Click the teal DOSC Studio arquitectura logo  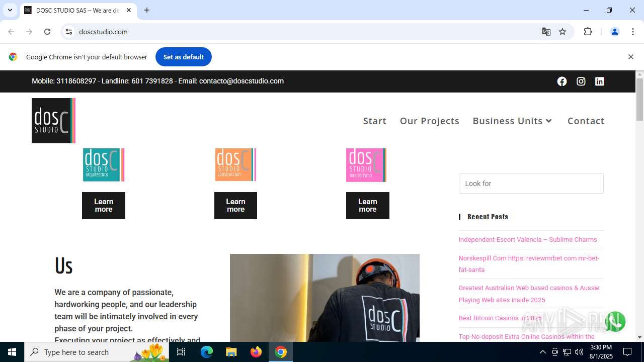(104, 165)
